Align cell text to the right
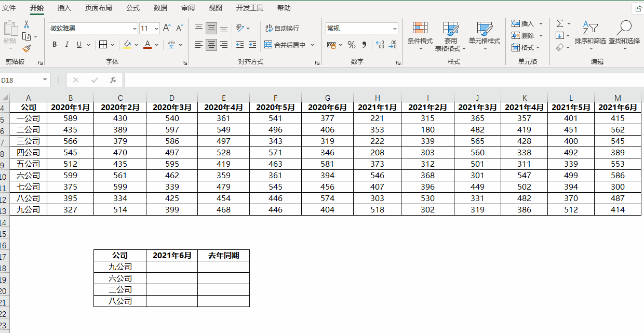Screen dimensions: 644x333 point(224,45)
